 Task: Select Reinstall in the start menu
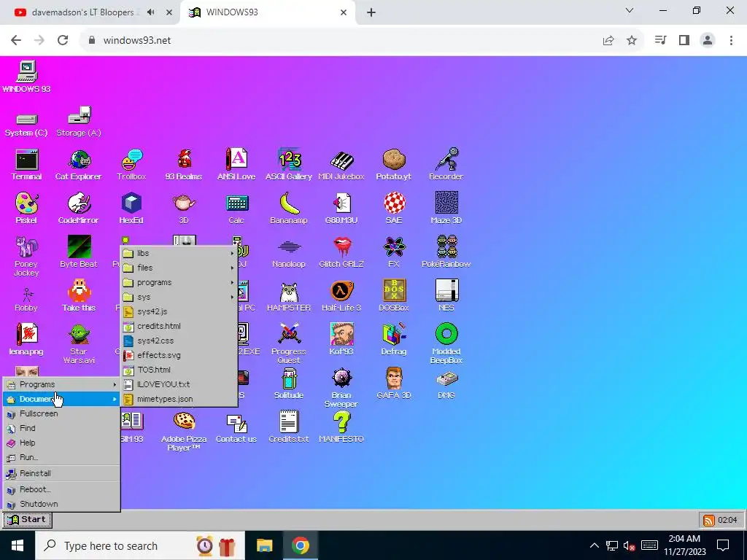pos(61,473)
